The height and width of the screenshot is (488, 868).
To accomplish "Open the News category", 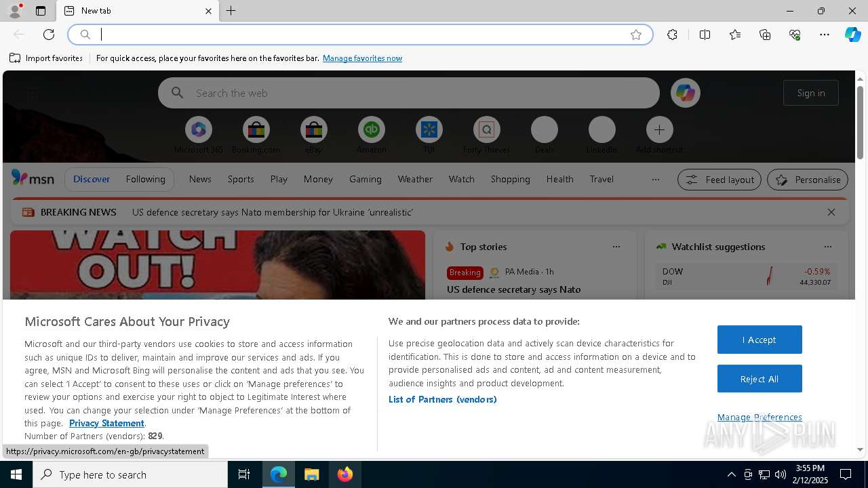I will 200,179.
